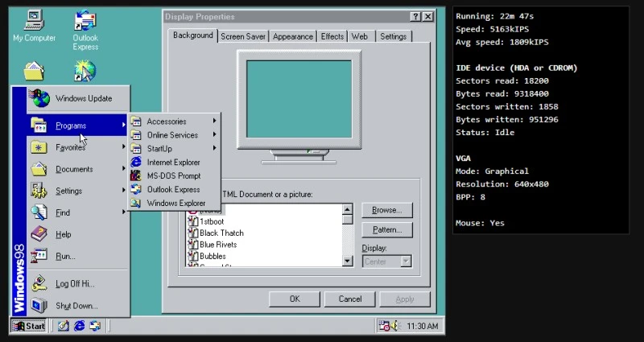Click the 11:30 AM taskbar clock
Image resolution: width=644 pixels, height=342 pixels.
(422, 326)
